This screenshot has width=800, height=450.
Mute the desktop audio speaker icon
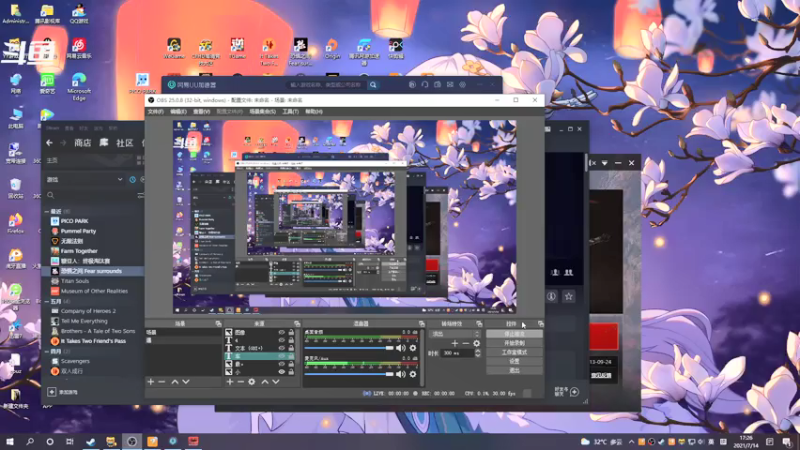401,348
